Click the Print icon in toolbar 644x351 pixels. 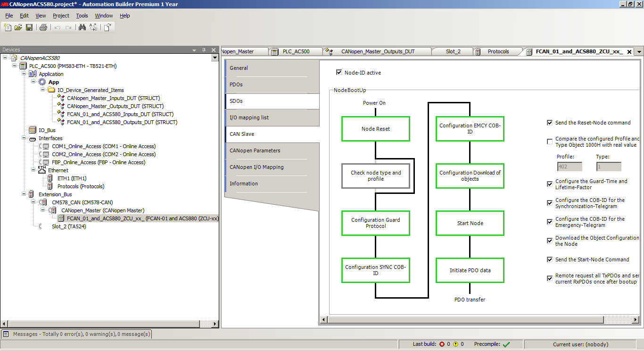[x=43, y=27]
